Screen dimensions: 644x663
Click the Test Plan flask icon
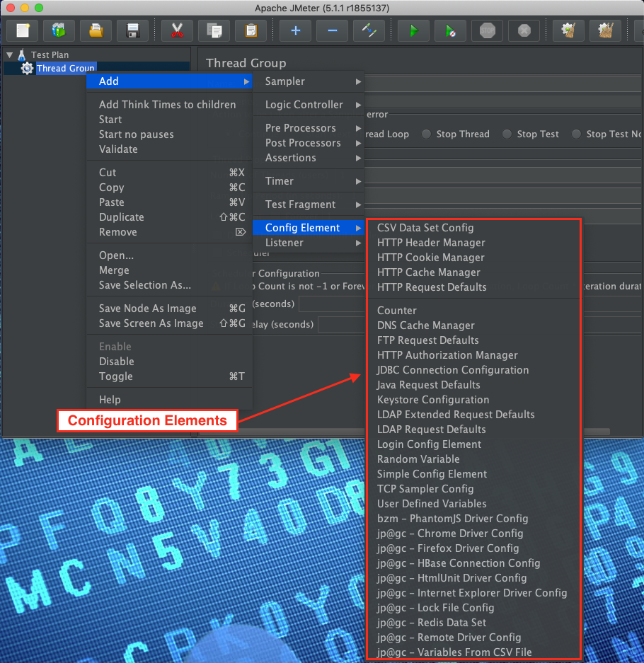pos(22,54)
